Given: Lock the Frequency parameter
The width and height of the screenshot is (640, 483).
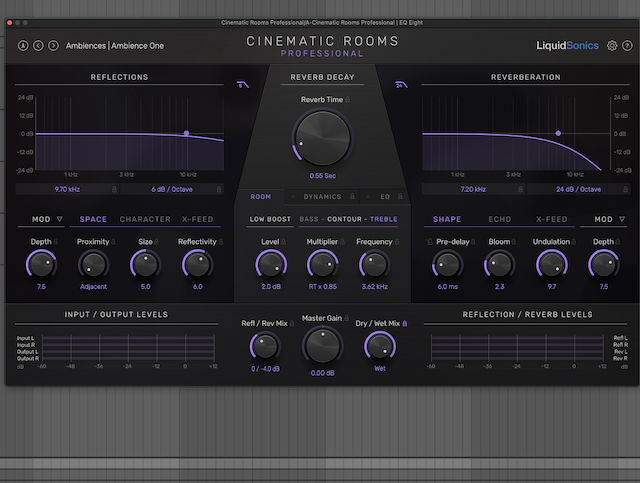Looking at the screenshot, I should [x=397, y=242].
